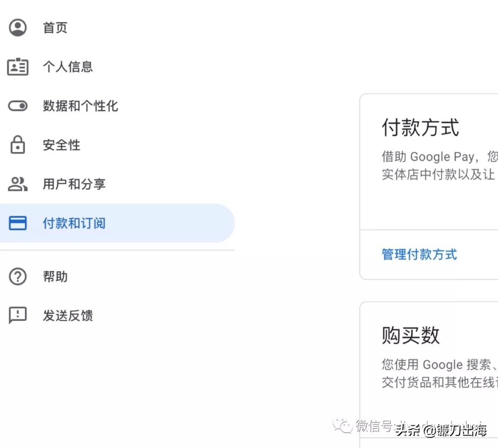Viewport: 498px width, 448px height.
Task: Click the 管理付款方式 link
Action: 419,254
